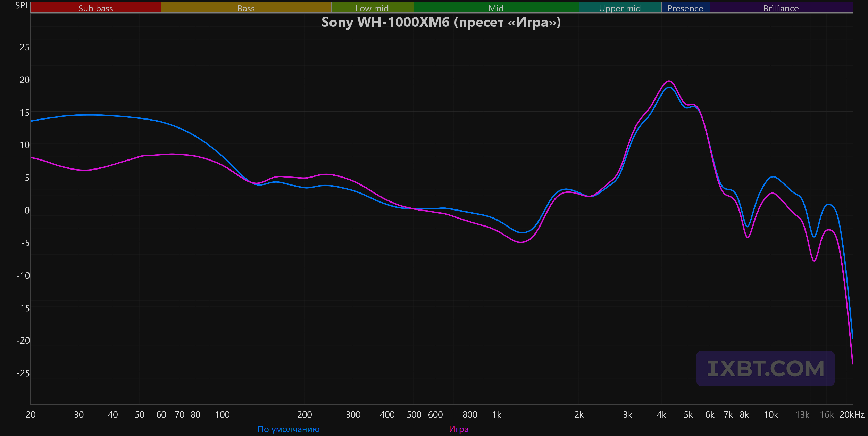Click the -20 tick on the SPL axis
Screen dimensions: 868x436
[x=23, y=340]
